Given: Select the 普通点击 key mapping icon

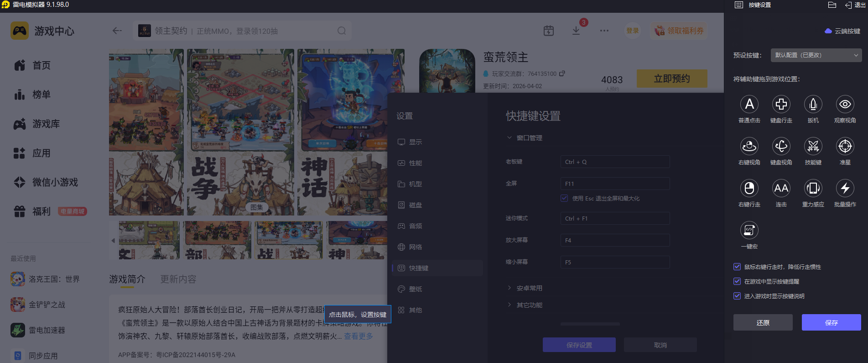Looking at the screenshot, I should (x=749, y=105).
